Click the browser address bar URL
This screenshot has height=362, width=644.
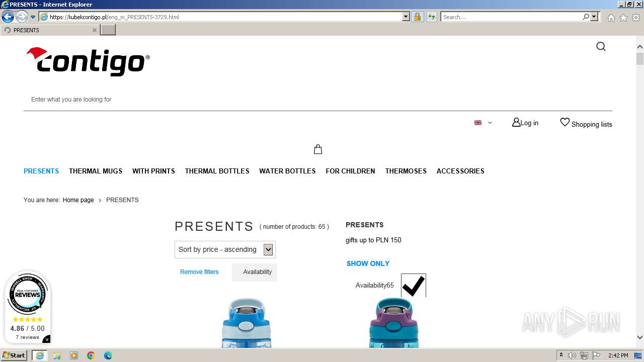coord(225,17)
